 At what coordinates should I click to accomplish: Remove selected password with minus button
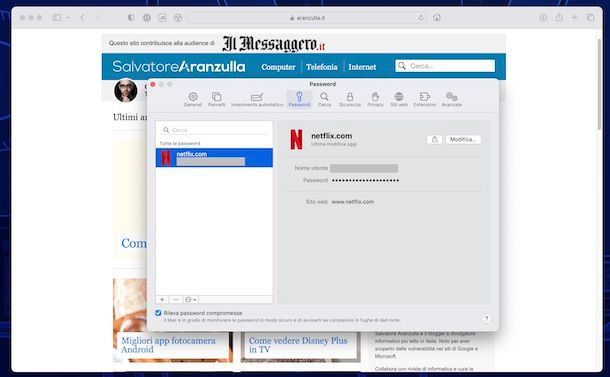pos(176,299)
